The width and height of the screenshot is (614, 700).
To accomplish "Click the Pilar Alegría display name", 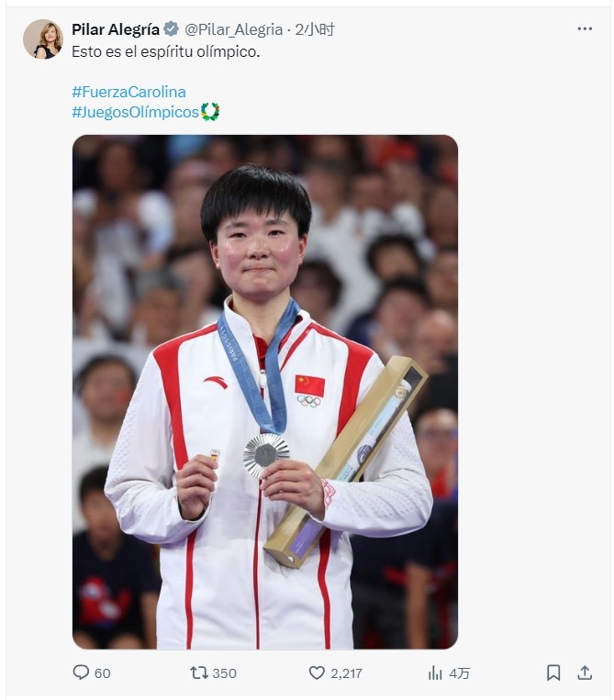I will click(116, 29).
